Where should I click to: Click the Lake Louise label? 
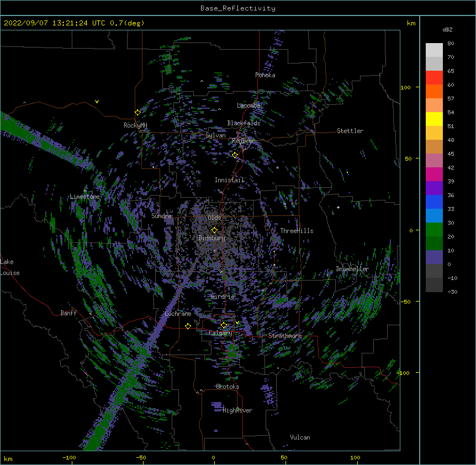[x=10, y=267]
